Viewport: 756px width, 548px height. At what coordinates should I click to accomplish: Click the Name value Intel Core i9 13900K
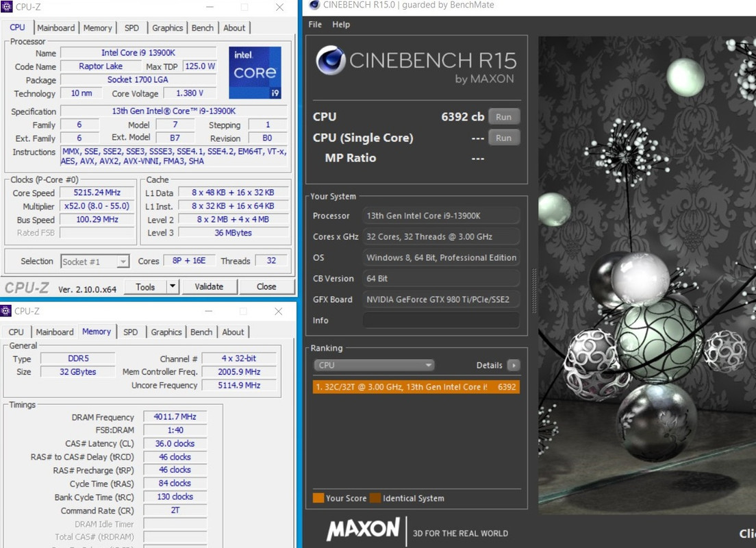(x=138, y=53)
